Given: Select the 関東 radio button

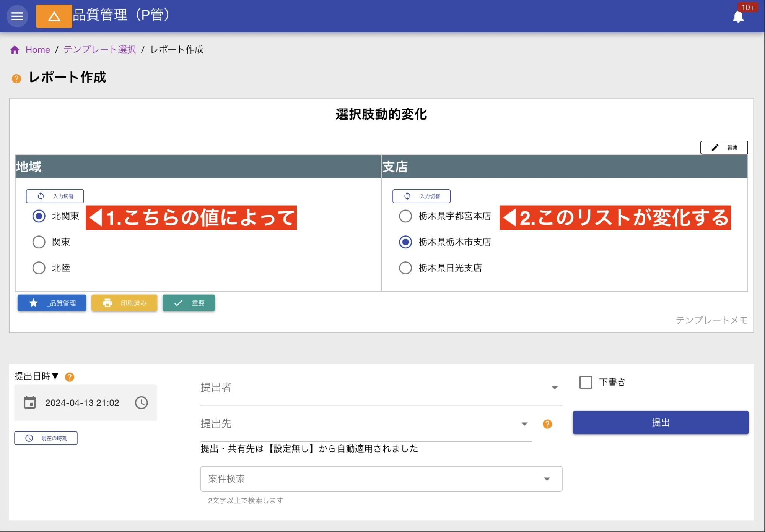Looking at the screenshot, I should tap(39, 242).
